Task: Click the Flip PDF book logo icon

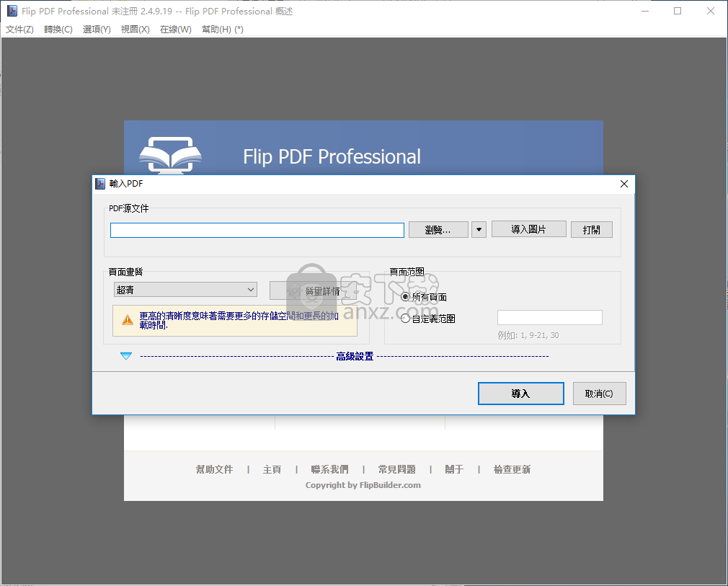Action: click(x=170, y=154)
